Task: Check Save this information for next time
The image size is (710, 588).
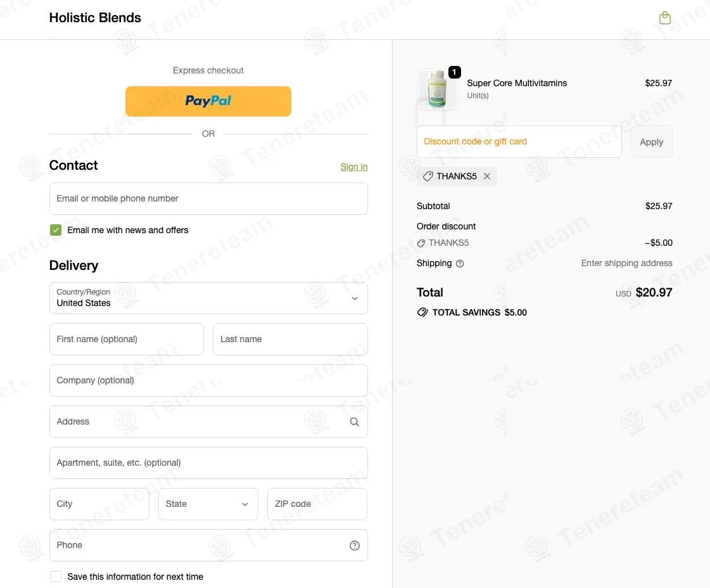Action: point(56,577)
